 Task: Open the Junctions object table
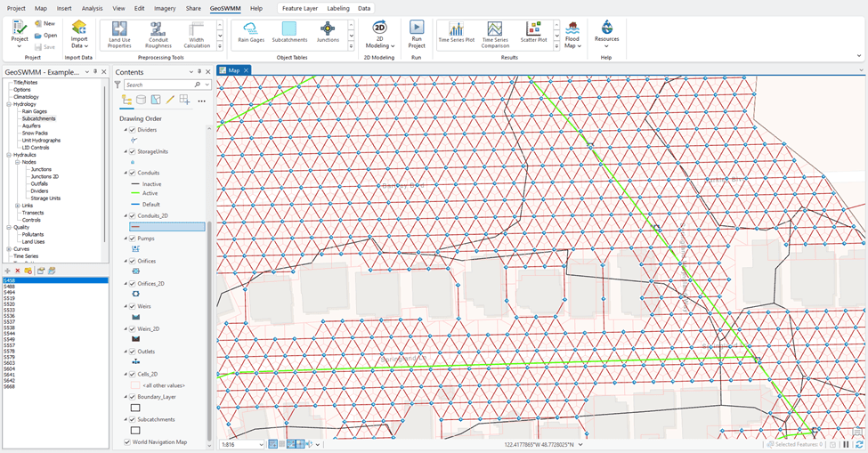coord(327,33)
